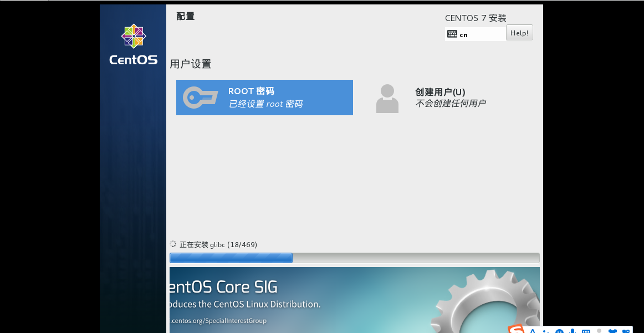Click the 配置 heading text
Viewport: 644px width, 333px height.
(x=185, y=17)
